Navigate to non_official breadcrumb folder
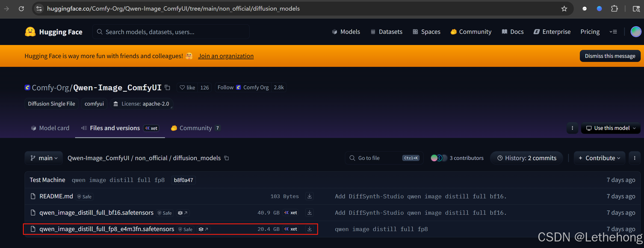644x248 pixels. [x=151, y=158]
